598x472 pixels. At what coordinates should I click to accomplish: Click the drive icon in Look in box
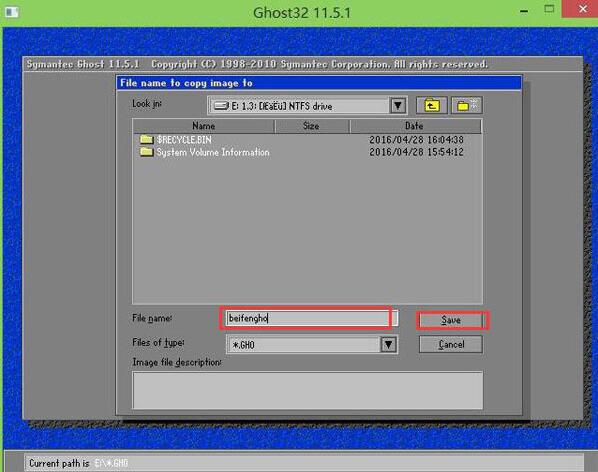[x=221, y=106]
